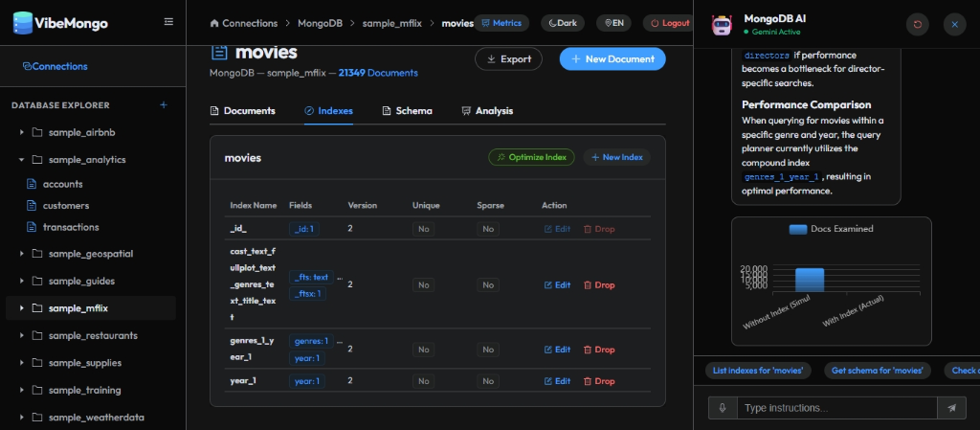
Task: Send the instruction with paper plane icon
Action: pyautogui.click(x=952, y=408)
